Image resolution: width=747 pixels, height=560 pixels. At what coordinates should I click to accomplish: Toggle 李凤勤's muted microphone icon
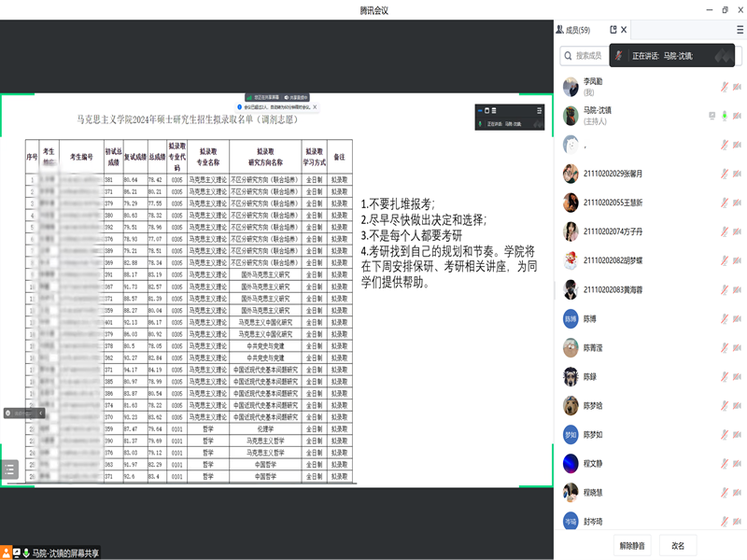coord(724,87)
